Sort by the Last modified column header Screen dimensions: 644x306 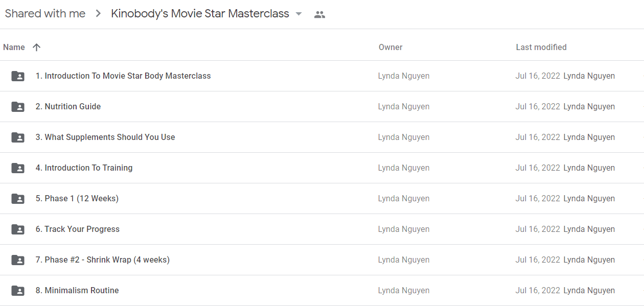[541, 47]
